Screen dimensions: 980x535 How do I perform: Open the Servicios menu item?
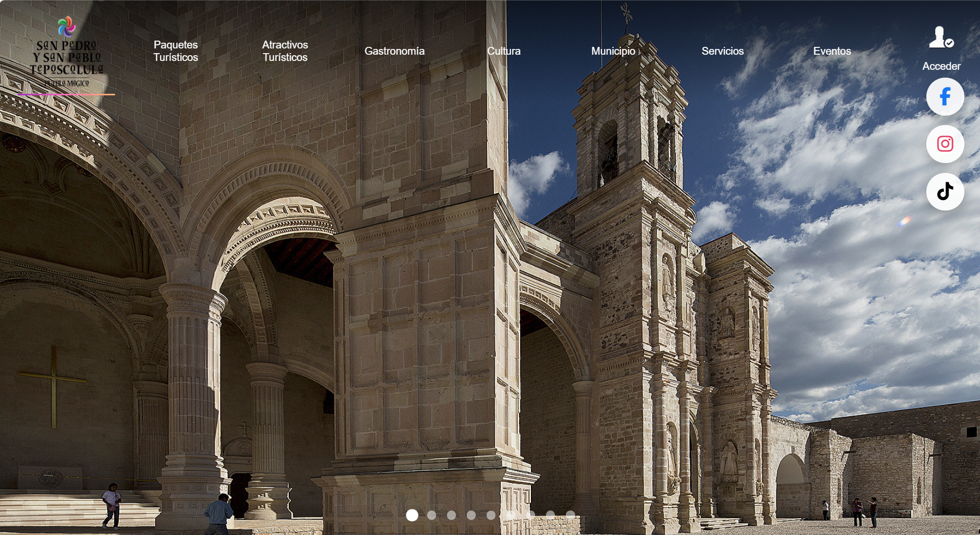tap(723, 51)
